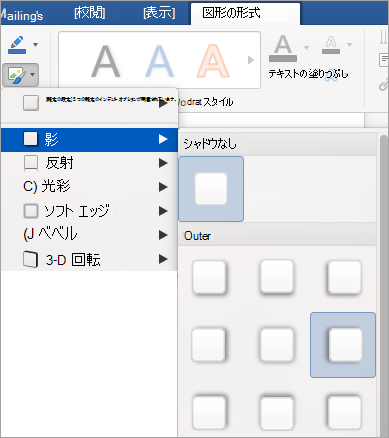The height and width of the screenshot is (438, 389).
Task: Choose Outer shadow first row left preset
Action: pyautogui.click(x=209, y=278)
